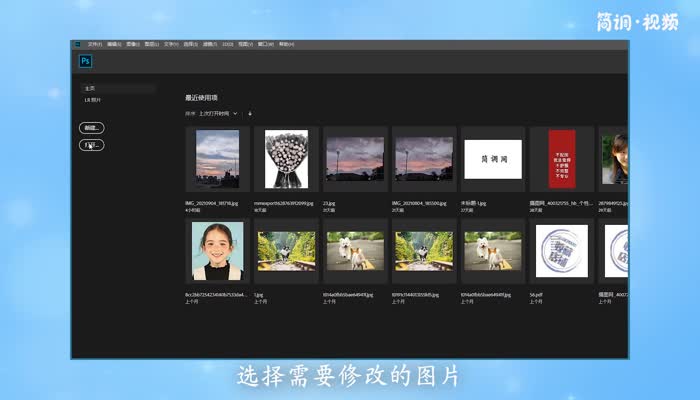Open the 56.pdf stamp thumbnail
Image resolution: width=700 pixels, height=400 pixels.
point(562,251)
